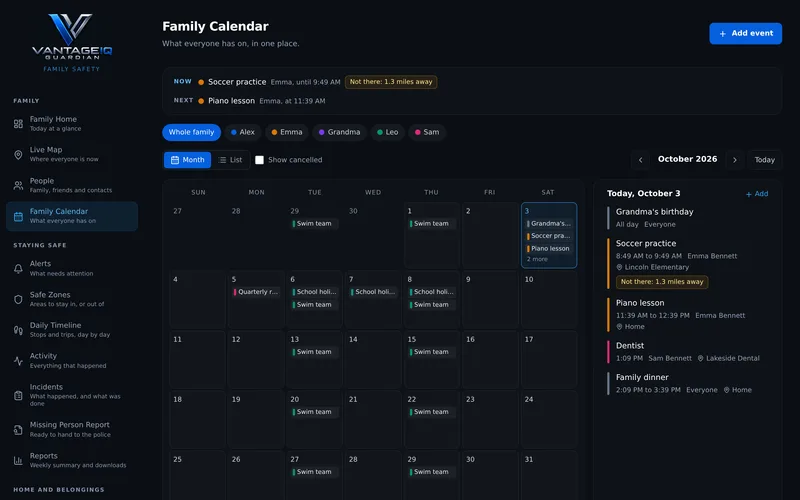This screenshot has width=800, height=500.
Task: Open Safe Zones in sidebar
Action: tap(72, 299)
